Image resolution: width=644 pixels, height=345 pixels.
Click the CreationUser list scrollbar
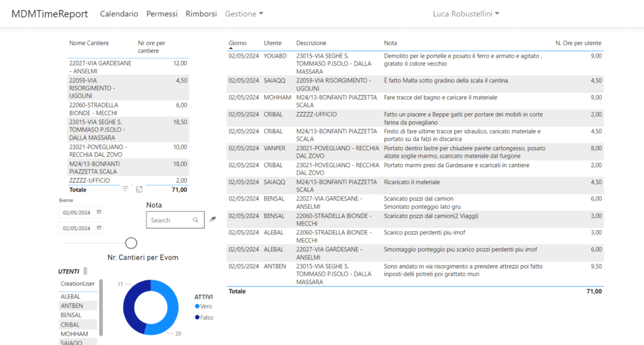(x=101, y=308)
